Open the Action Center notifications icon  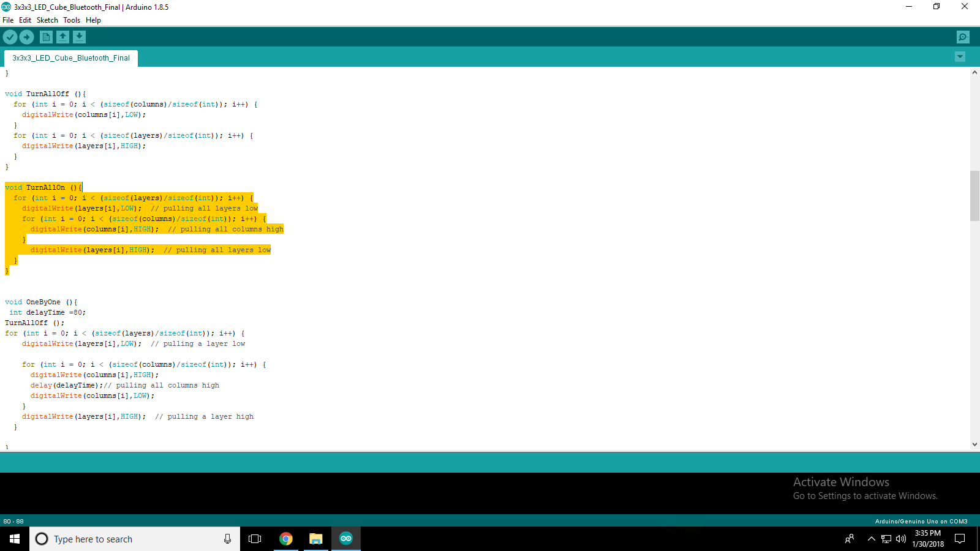pyautogui.click(x=960, y=539)
